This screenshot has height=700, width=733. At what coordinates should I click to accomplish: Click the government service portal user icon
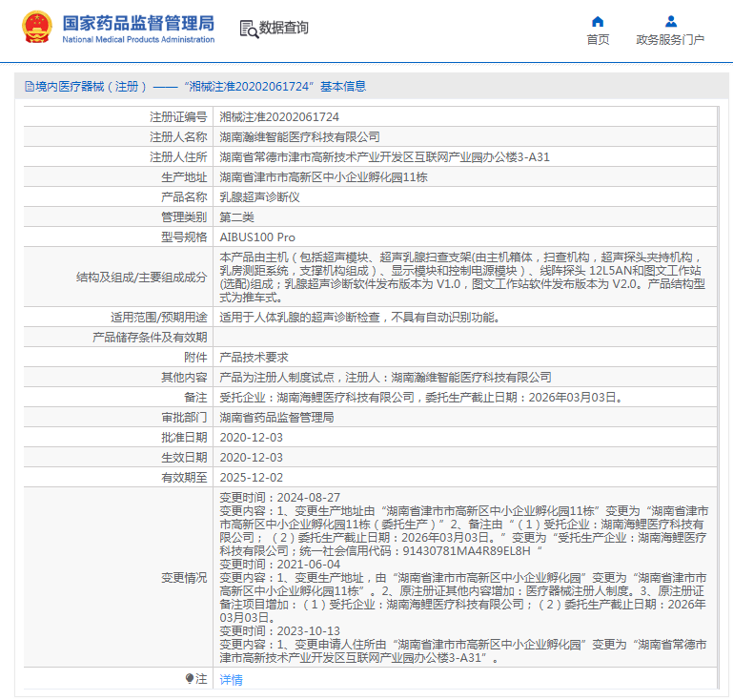point(671,22)
